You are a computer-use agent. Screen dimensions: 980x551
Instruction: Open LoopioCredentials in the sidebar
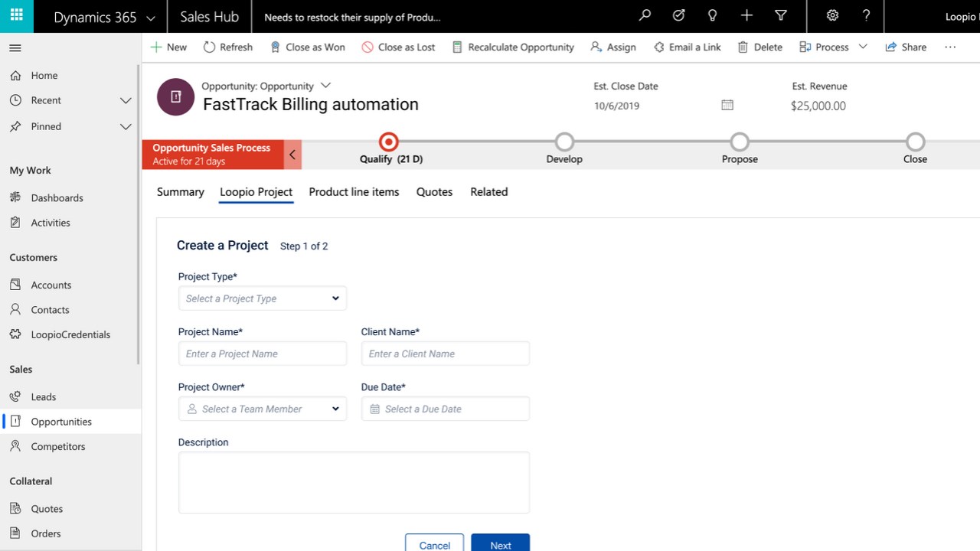(70, 334)
